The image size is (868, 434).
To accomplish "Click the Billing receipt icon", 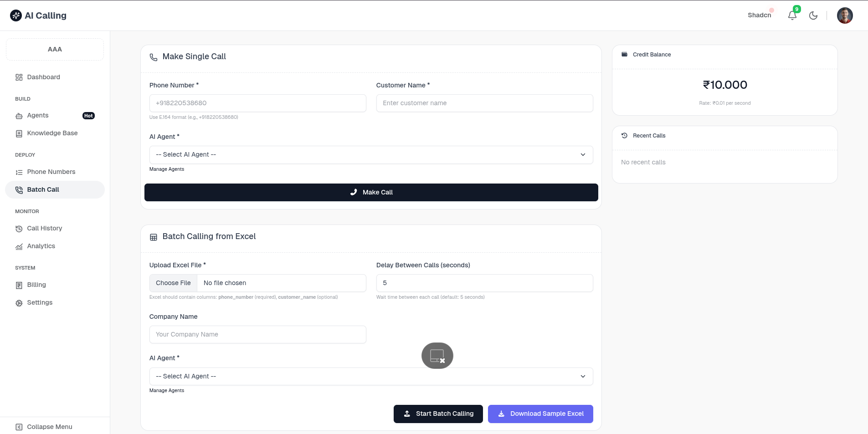I will pos(19,286).
